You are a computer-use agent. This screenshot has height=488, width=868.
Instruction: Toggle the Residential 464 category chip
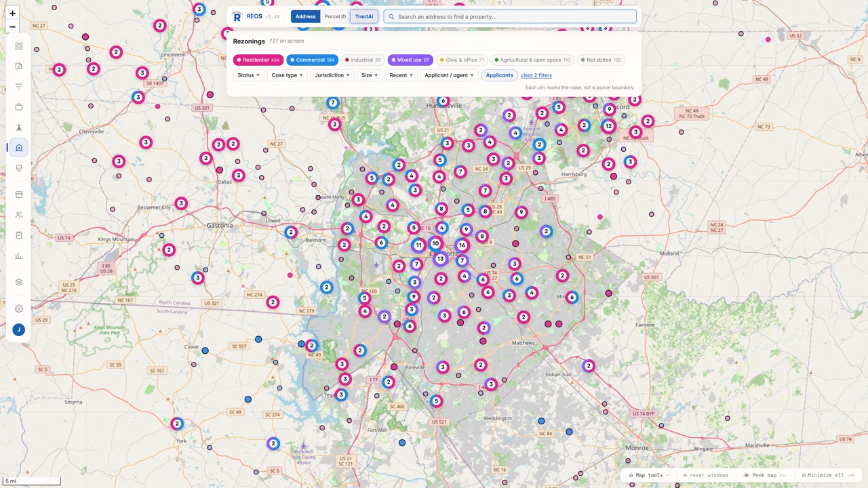(x=258, y=60)
